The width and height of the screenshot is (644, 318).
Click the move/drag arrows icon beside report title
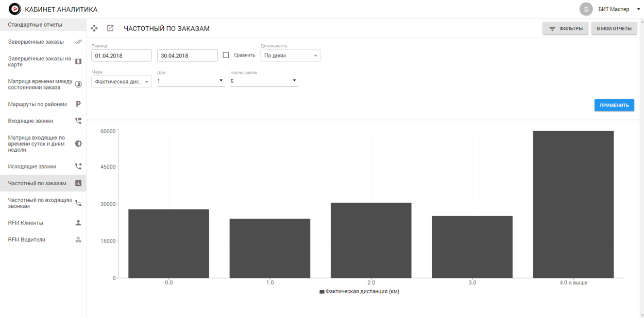(x=94, y=28)
